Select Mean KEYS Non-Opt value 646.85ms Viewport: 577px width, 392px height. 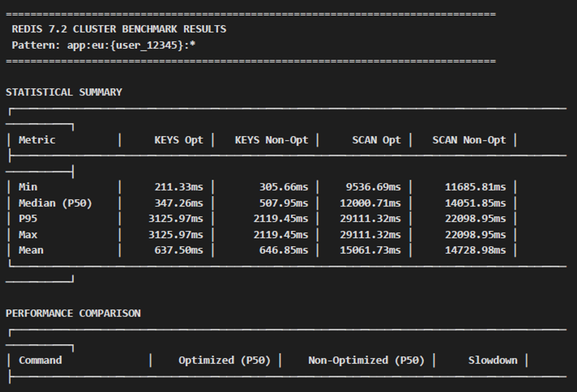(x=284, y=250)
